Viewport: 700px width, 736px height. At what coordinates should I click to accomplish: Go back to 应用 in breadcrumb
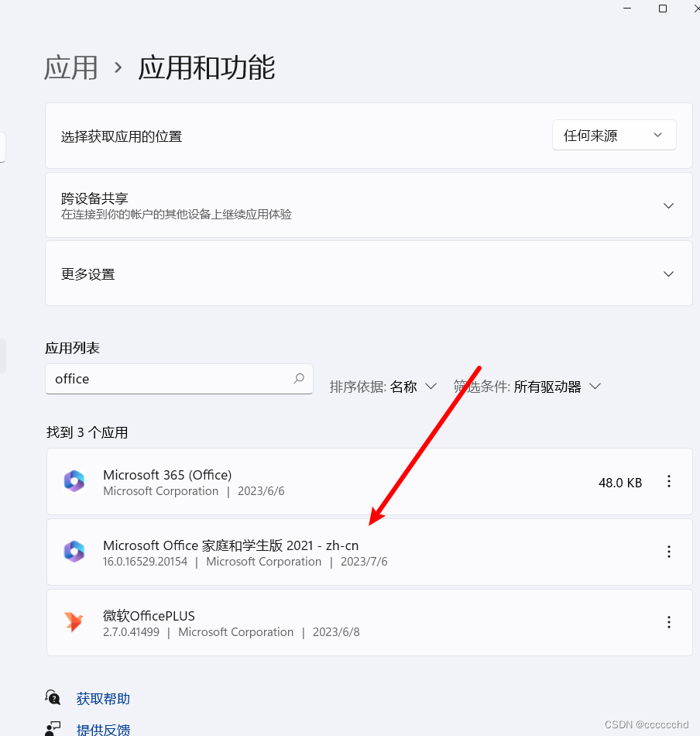click(70, 67)
